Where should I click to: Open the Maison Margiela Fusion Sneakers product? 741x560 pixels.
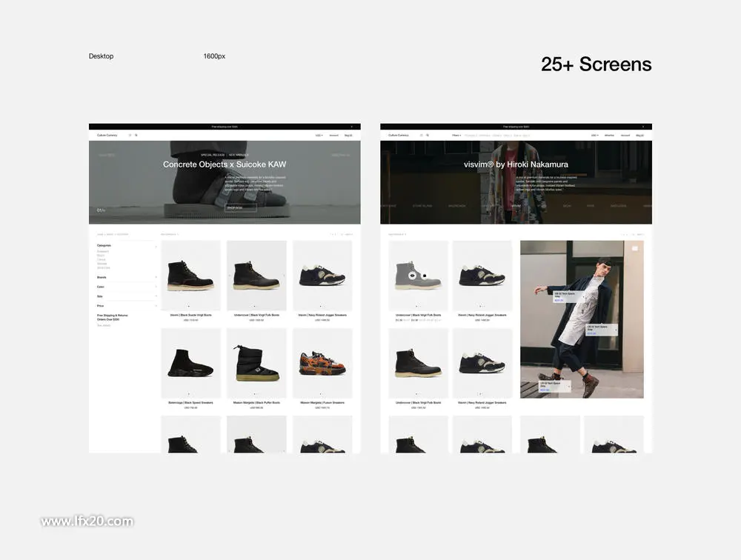322,363
